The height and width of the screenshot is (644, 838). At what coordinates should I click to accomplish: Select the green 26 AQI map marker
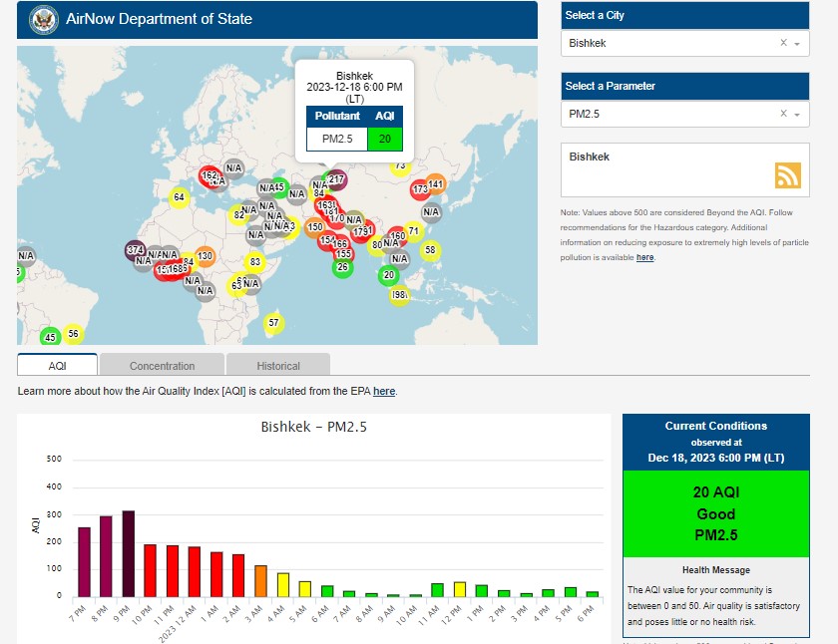pos(343,267)
